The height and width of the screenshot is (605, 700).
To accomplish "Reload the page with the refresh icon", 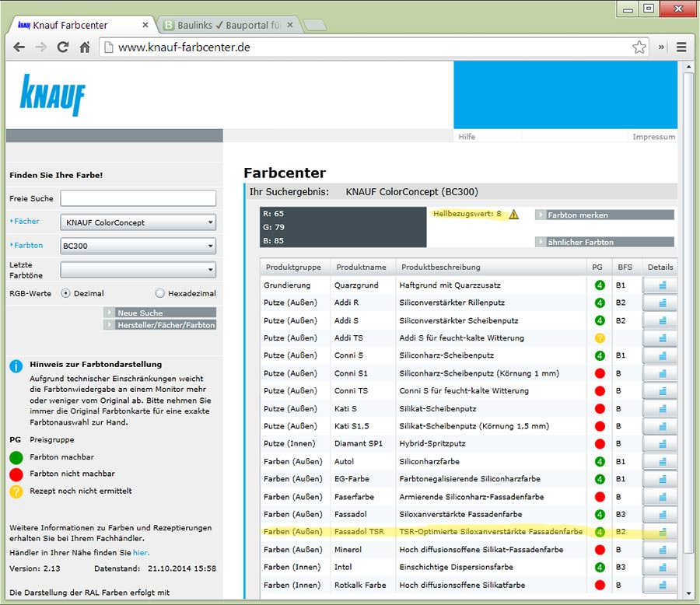I will tap(63, 47).
